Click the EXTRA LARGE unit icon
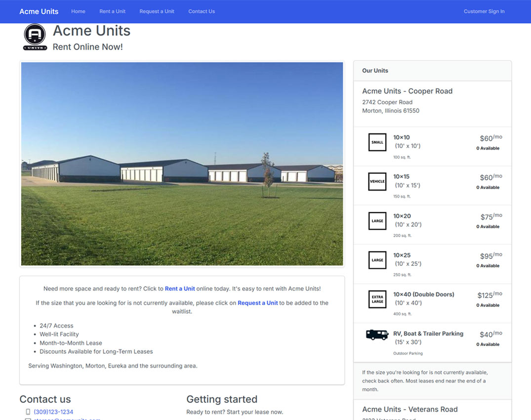Screen dimensions: 531x420 tap(377, 299)
